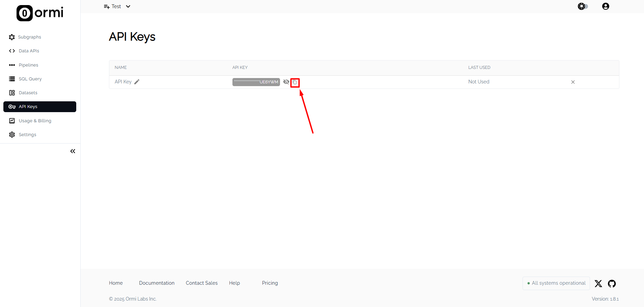Open Ormi's X (Twitter) page
Screen dimensions: 644x307
598,283
